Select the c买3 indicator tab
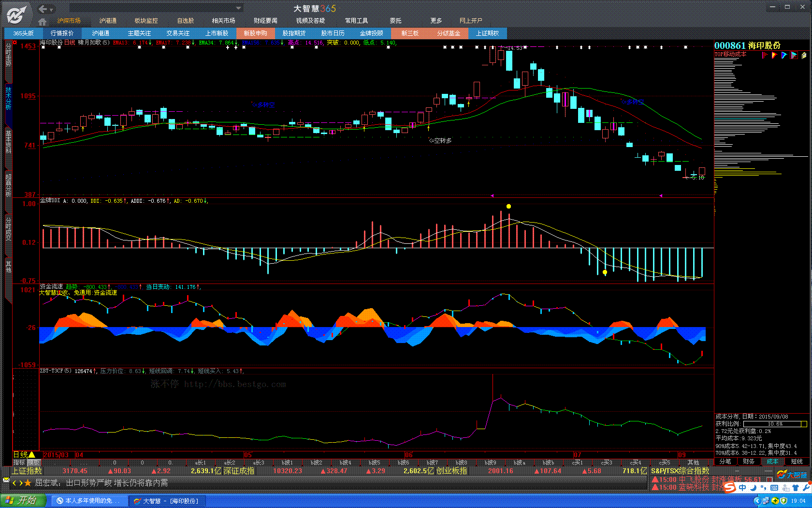 coord(607,463)
